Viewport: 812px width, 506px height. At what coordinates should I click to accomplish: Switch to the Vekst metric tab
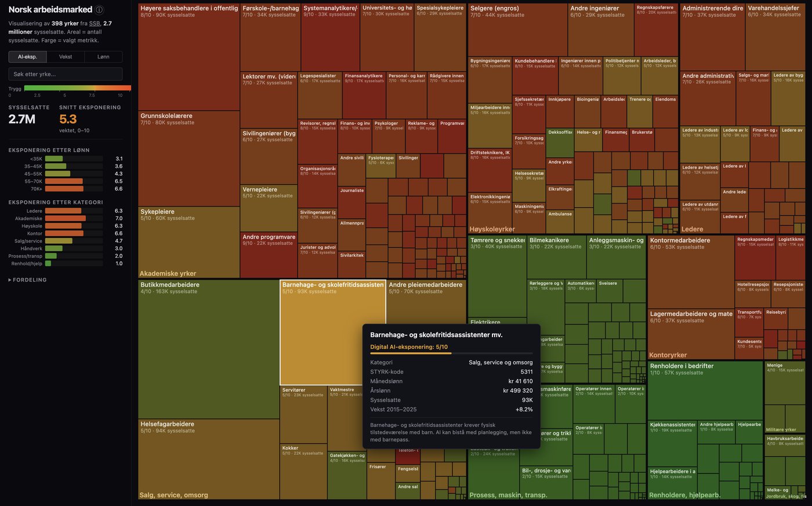point(66,57)
